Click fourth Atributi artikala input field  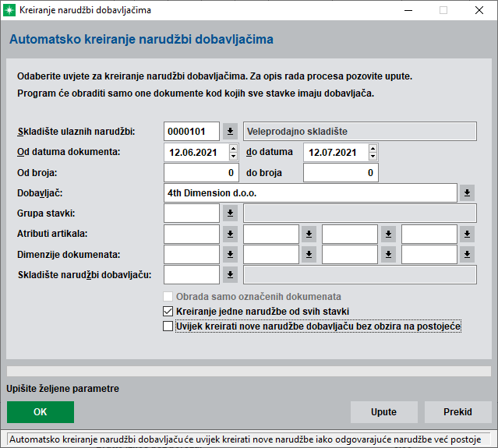429,234
